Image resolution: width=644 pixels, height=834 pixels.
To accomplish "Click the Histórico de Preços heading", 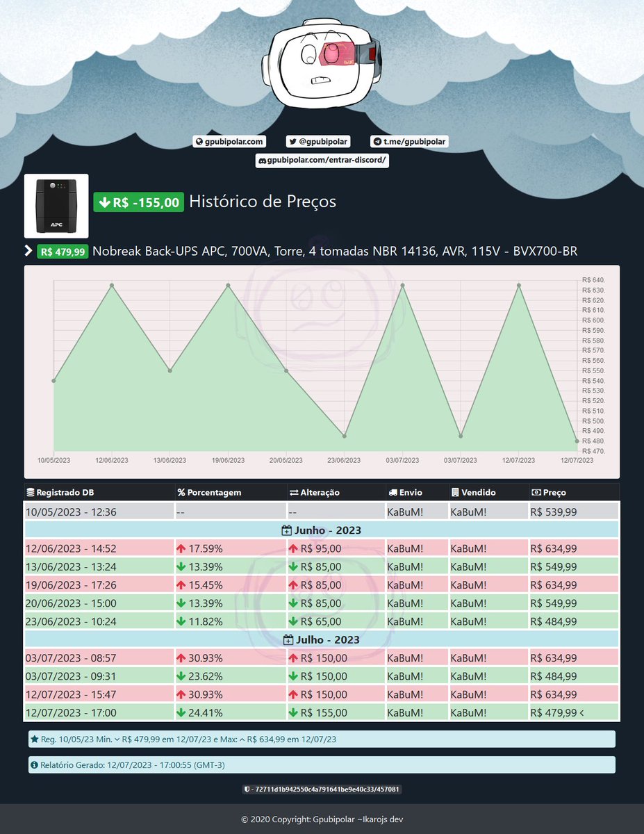I will pyautogui.click(x=263, y=202).
